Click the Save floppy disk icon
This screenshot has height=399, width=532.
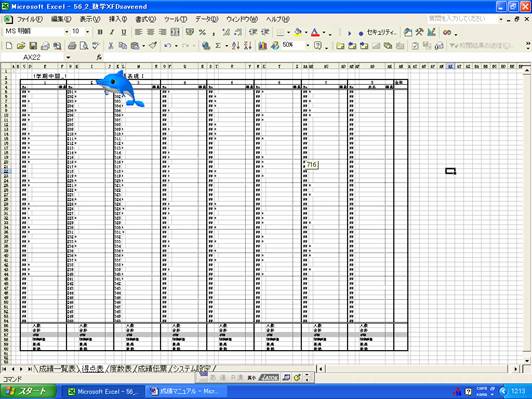(x=33, y=45)
